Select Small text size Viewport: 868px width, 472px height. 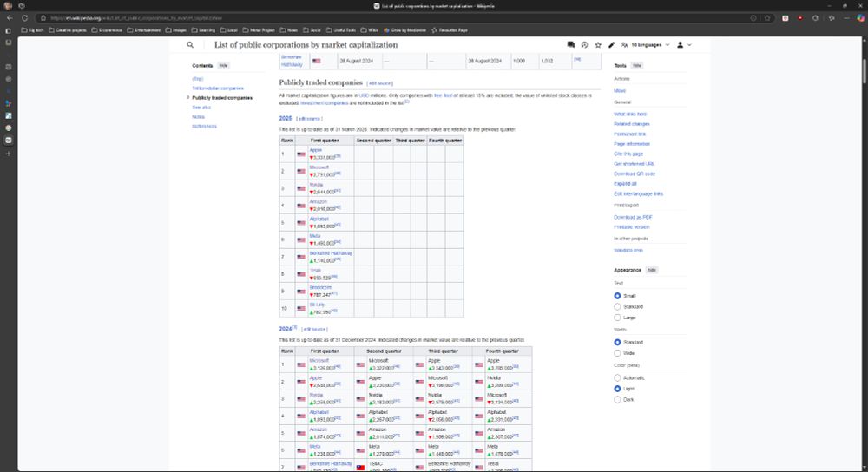[617, 296]
